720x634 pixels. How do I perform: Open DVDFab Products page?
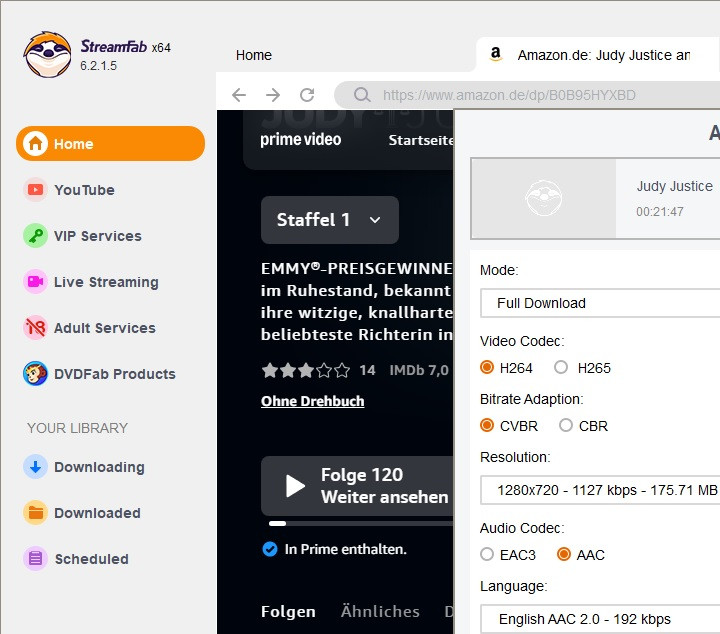[114, 374]
